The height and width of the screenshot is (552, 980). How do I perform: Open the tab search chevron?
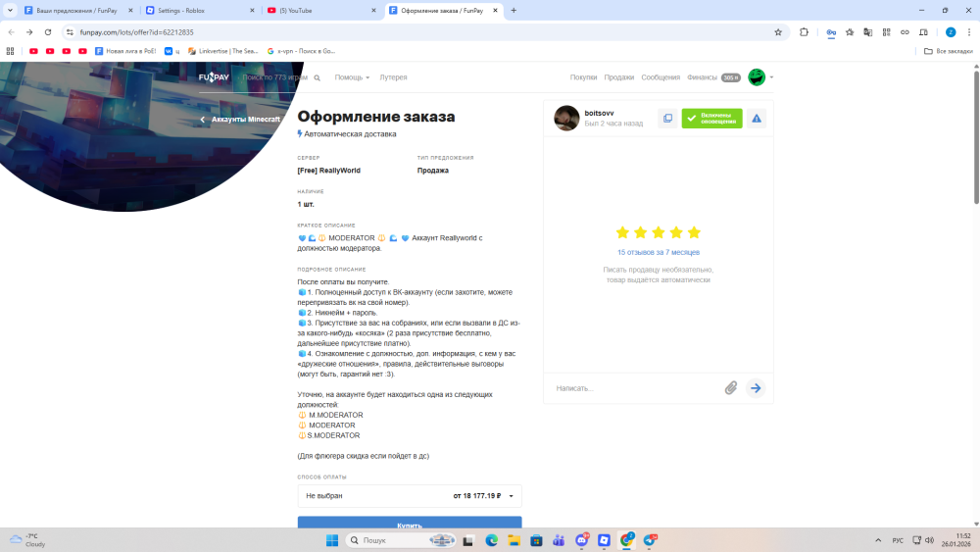click(10, 11)
